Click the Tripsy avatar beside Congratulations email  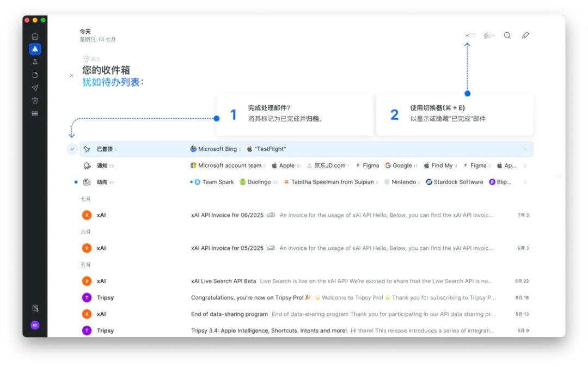pos(87,298)
